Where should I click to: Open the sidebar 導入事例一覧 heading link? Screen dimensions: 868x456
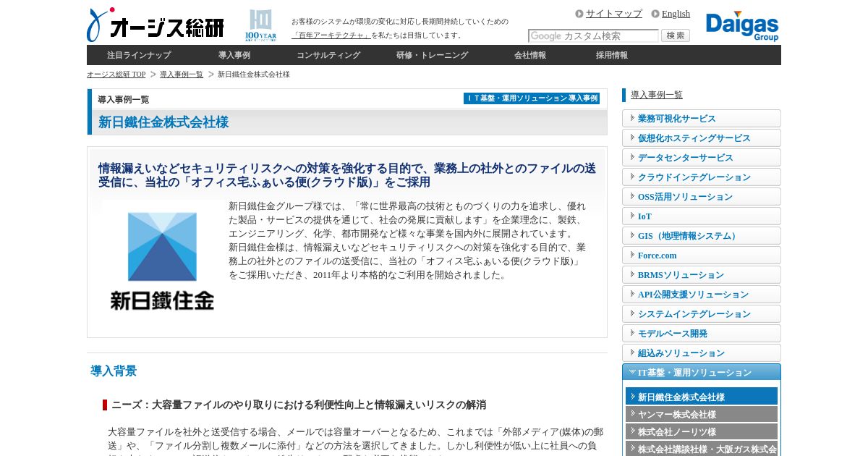coord(657,95)
